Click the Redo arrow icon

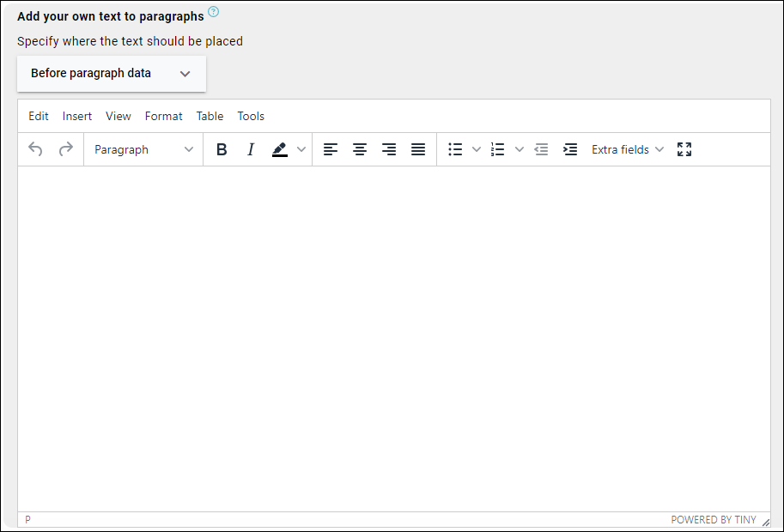click(65, 148)
